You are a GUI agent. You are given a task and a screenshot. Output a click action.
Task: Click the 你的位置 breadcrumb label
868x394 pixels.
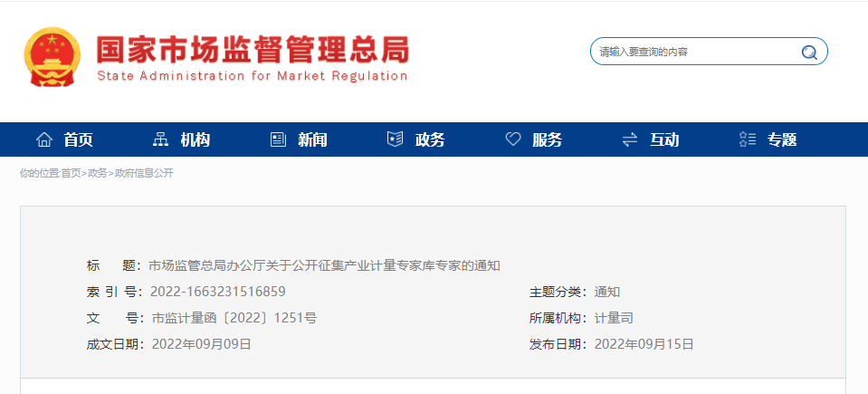tap(39, 173)
